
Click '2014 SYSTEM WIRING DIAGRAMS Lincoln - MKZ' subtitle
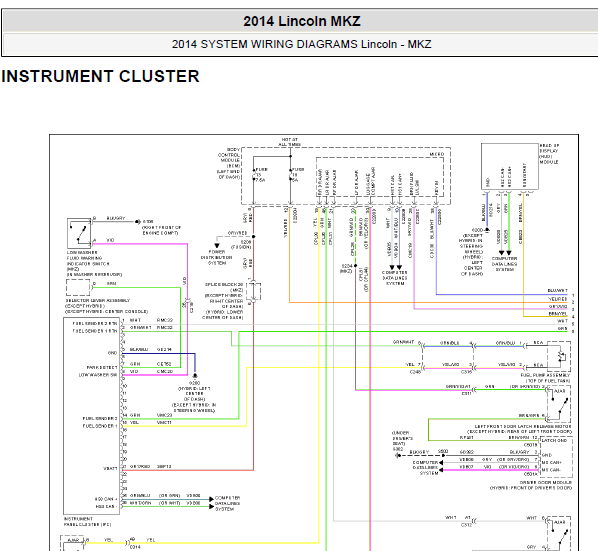[302, 44]
